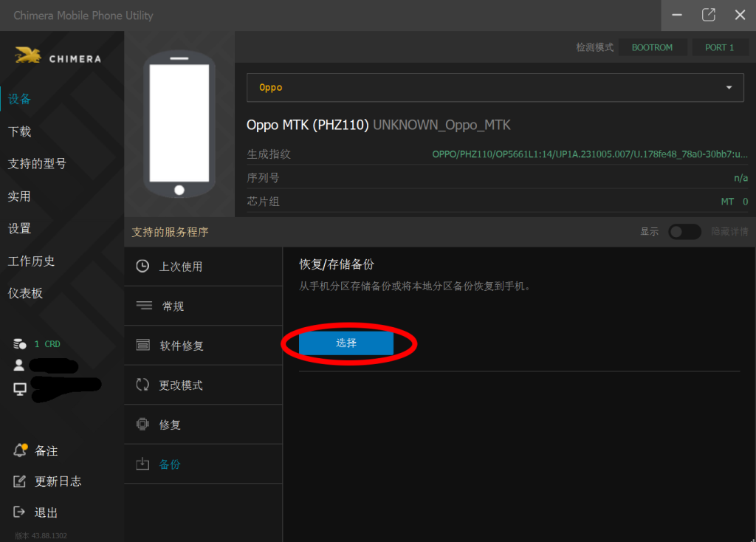Click the 更新日志 edit icon
This screenshot has height=542, width=756.
(x=19, y=481)
